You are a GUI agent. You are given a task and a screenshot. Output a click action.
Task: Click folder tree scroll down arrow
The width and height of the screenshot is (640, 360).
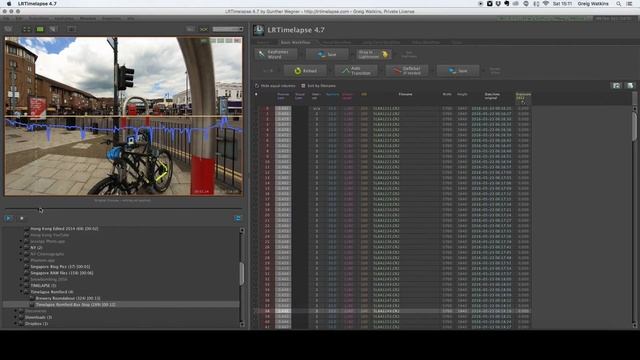(242, 324)
